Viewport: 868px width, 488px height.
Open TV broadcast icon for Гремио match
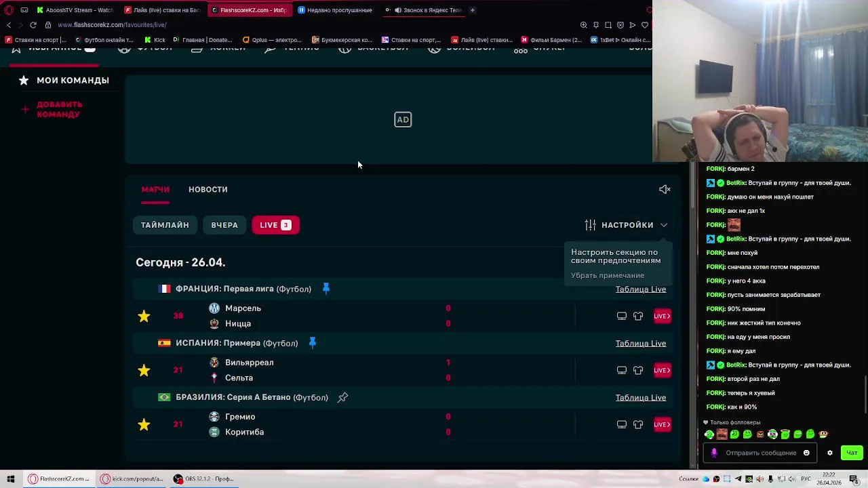point(621,424)
